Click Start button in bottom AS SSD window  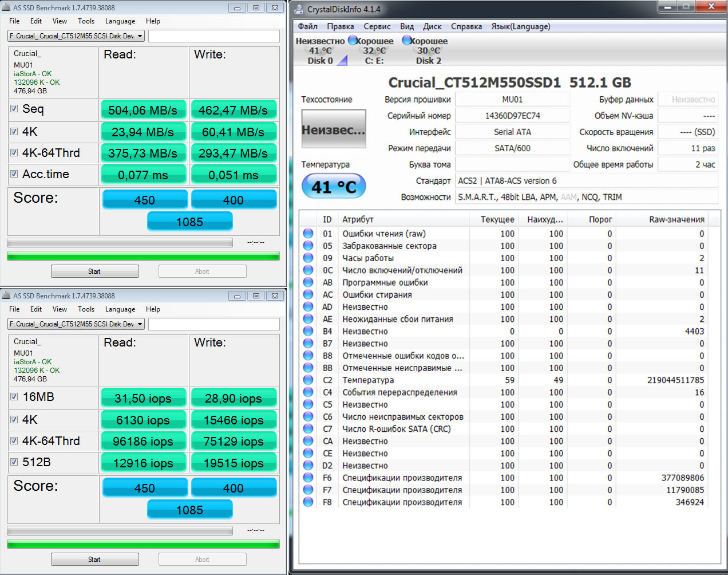click(x=95, y=560)
